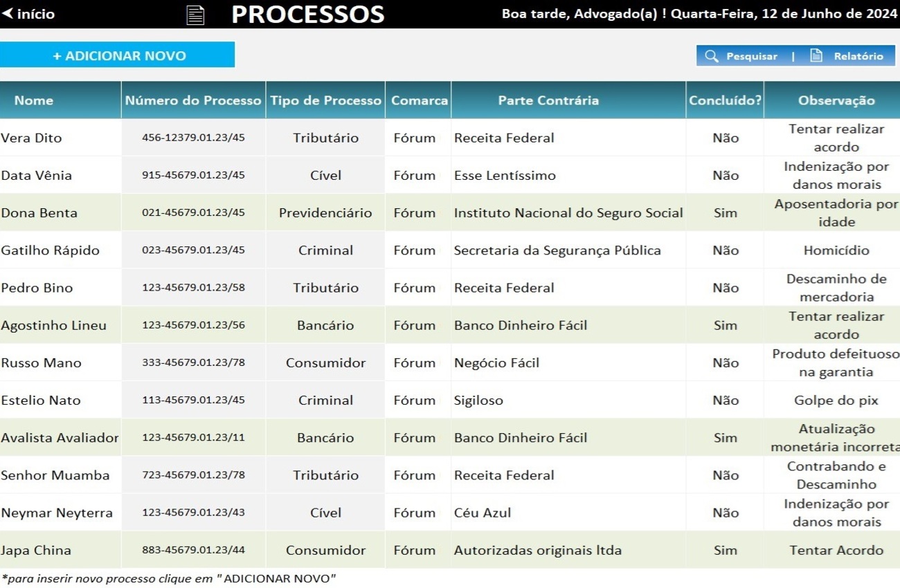Click the Concluído? column header
The image size is (900, 588).
pos(725,100)
